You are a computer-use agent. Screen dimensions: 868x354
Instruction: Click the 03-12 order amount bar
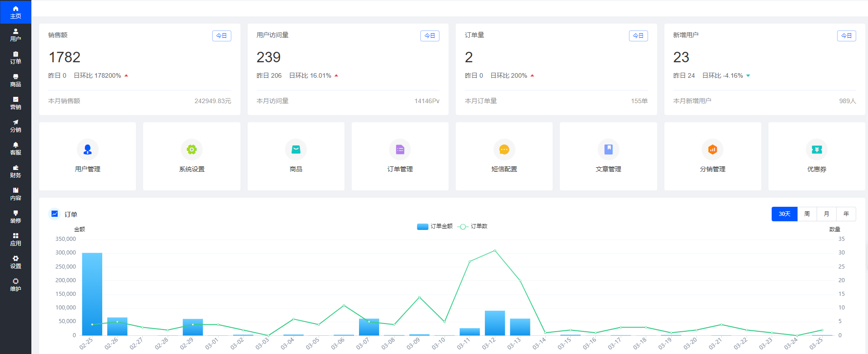point(495,323)
